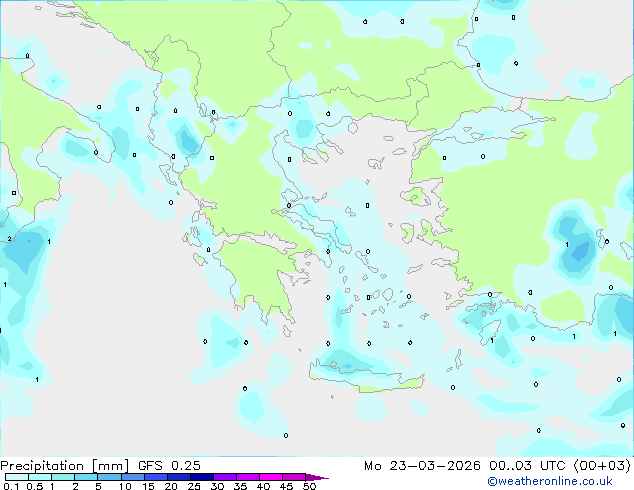634x490 pixels.
Task: Click the 0.1–0.5 mm legend swatch
Action: [17, 477]
